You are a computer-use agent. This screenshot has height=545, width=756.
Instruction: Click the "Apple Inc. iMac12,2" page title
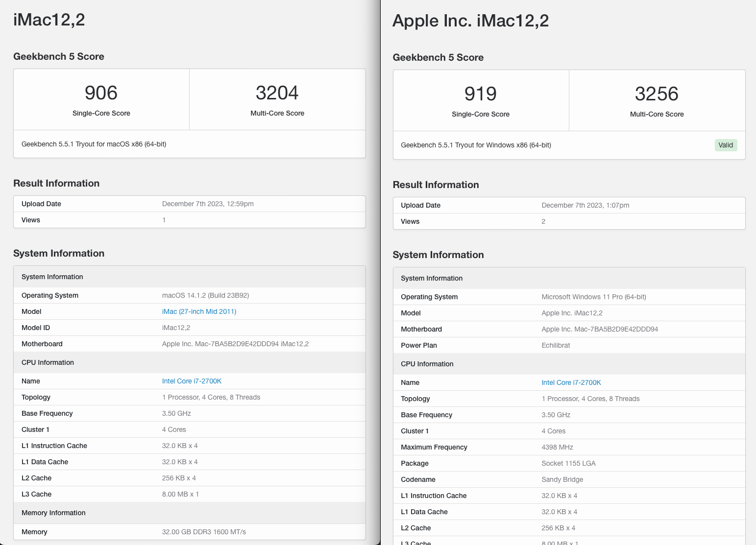(470, 21)
